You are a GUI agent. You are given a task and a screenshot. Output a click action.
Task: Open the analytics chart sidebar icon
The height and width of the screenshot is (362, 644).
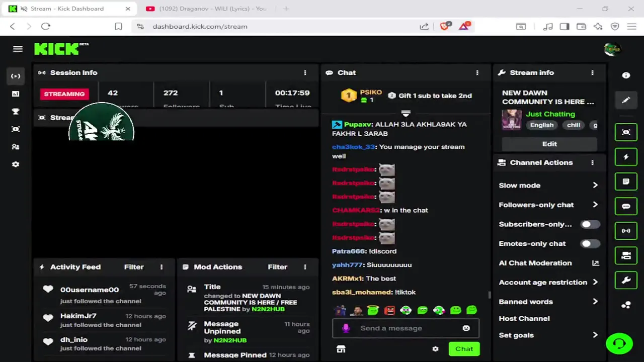point(16,94)
